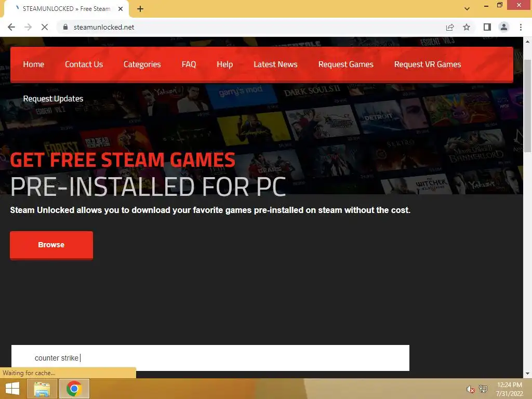This screenshot has width=532, height=399.
Task: Click the lock icon in address bar
Action: (x=65, y=27)
